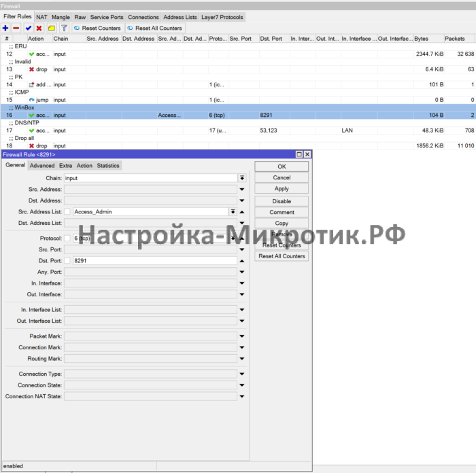Expand the In. Interface List field
Viewport: 476px width, 473px height.
(x=242, y=310)
